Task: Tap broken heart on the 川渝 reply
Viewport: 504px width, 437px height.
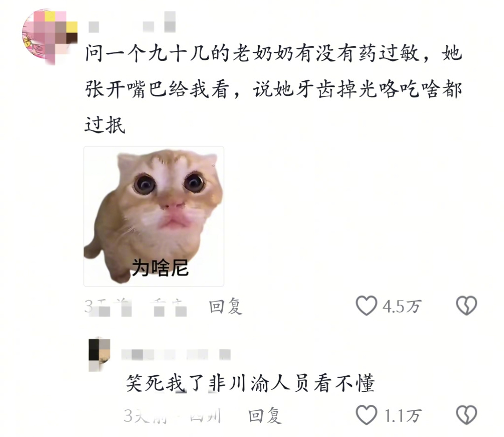Action: point(467,415)
